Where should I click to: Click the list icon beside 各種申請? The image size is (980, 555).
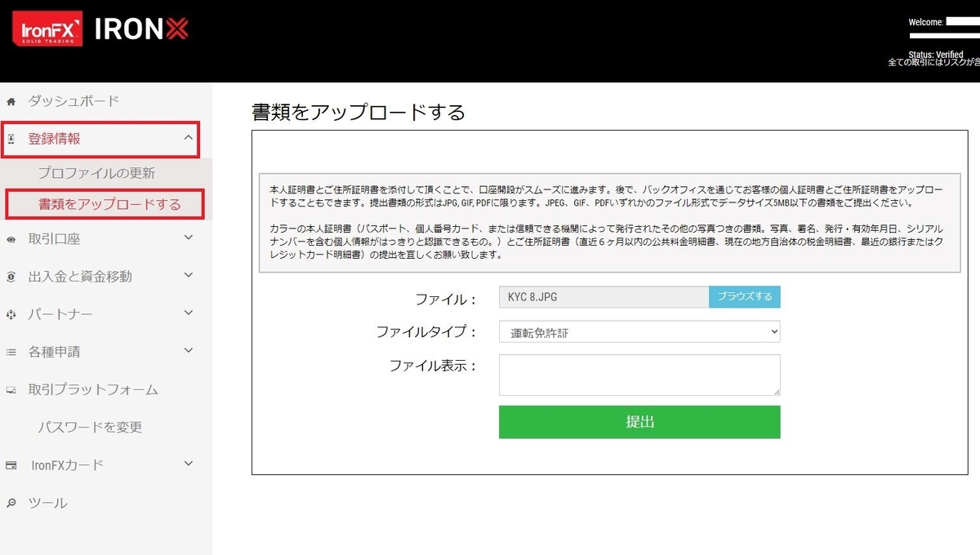click(x=11, y=352)
